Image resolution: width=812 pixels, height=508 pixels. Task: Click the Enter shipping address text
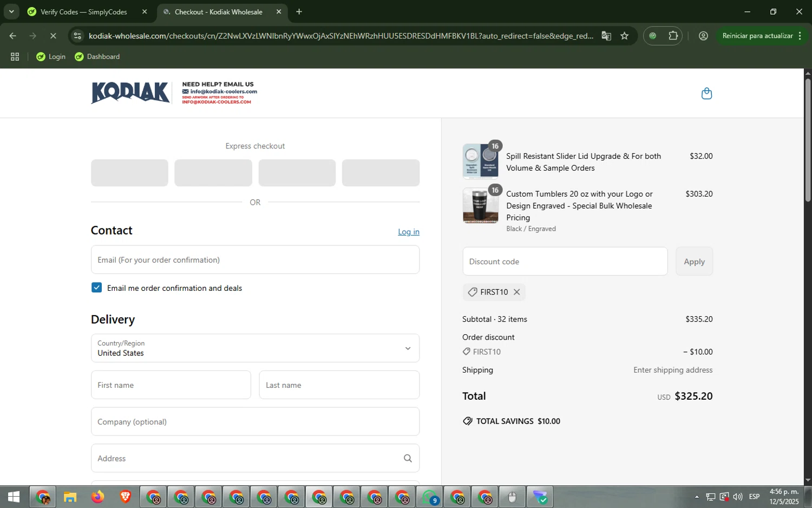pyautogui.click(x=673, y=370)
